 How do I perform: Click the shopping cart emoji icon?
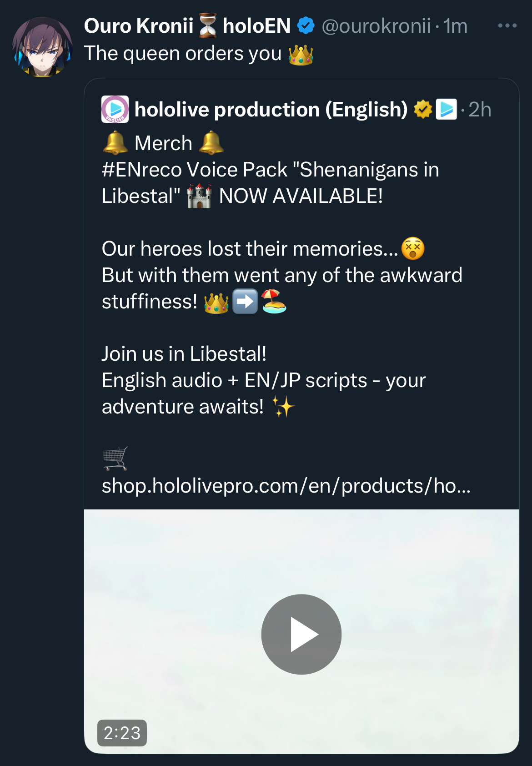115,459
